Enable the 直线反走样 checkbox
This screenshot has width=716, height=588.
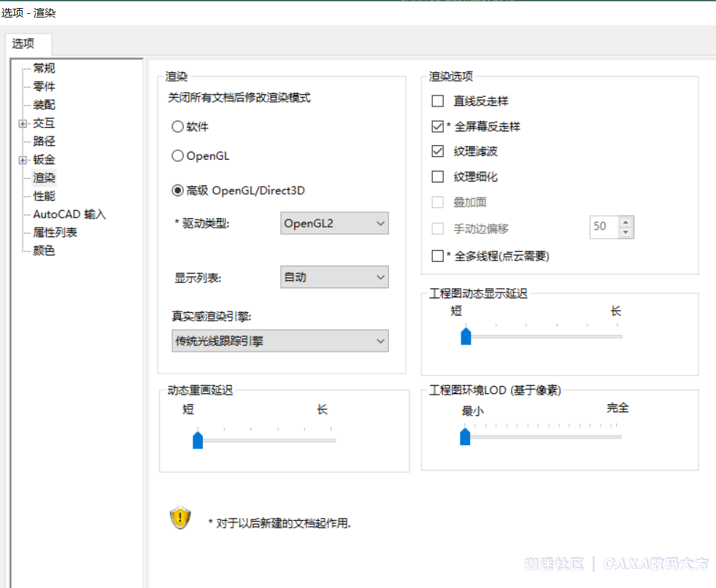point(437,101)
